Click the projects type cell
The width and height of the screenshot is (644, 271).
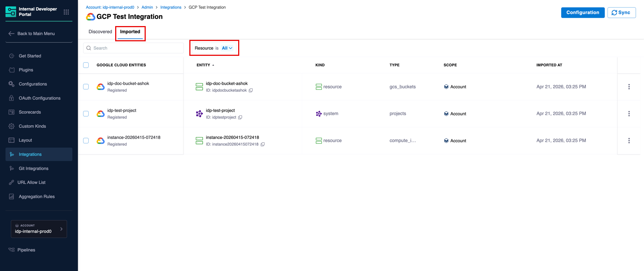tap(398, 114)
